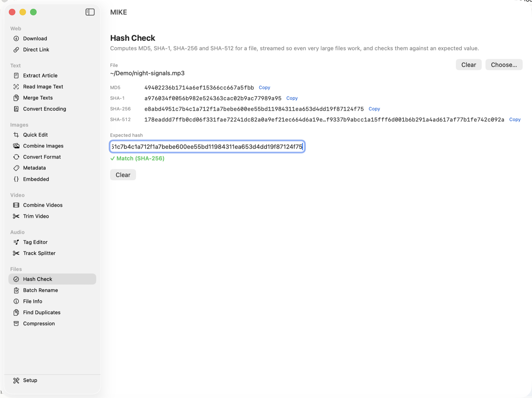Select Hash Check label in sidebar
The width and height of the screenshot is (532, 398).
(38, 279)
